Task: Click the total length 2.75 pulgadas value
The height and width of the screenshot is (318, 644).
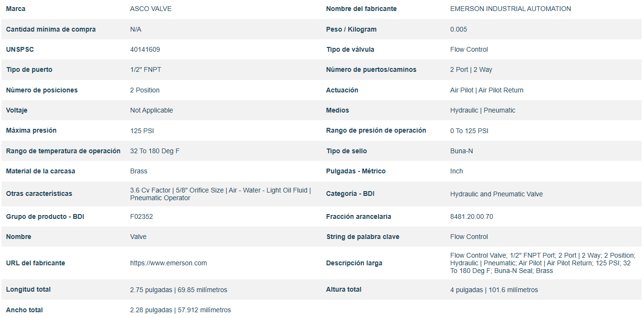Action: pos(178,290)
